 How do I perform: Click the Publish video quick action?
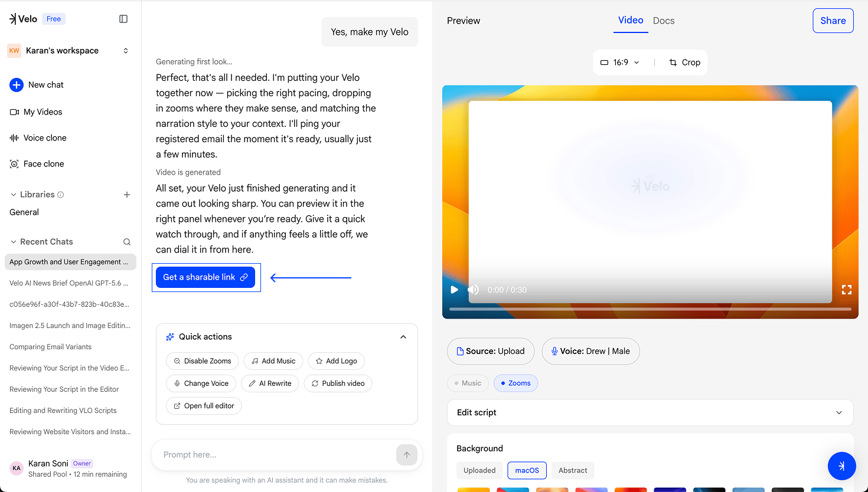click(x=338, y=383)
